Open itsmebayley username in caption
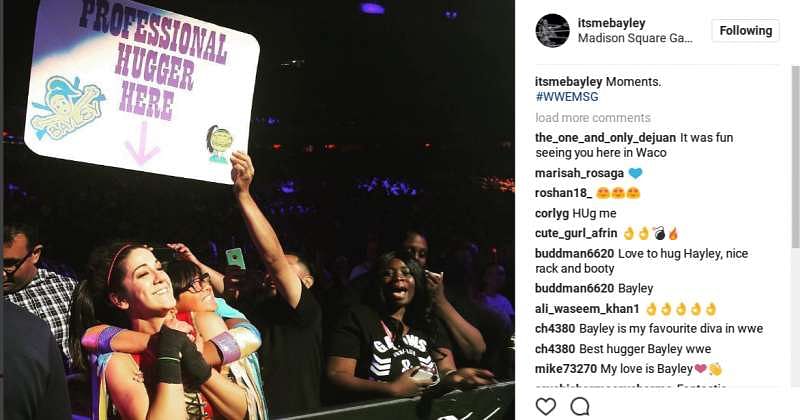The height and width of the screenshot is (420, 800). tap(568, 82)
